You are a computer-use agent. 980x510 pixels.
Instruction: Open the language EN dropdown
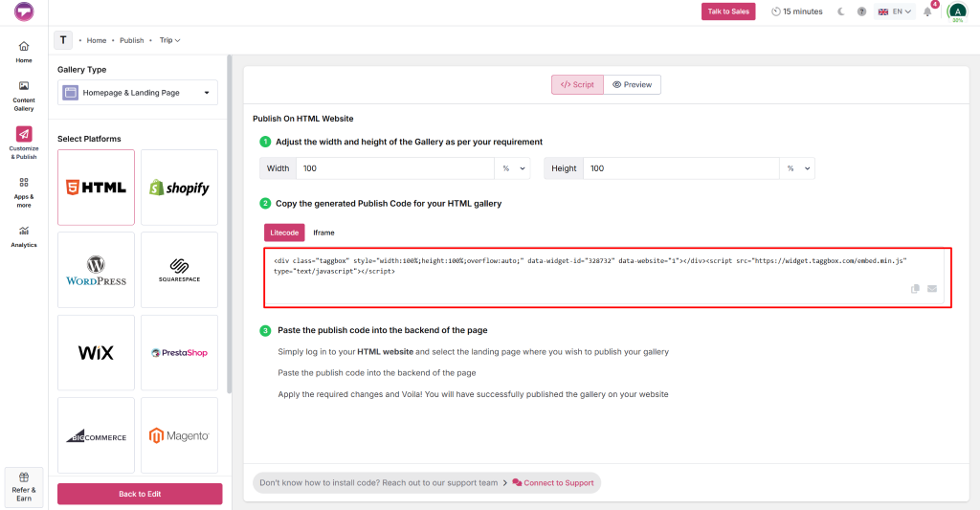895,11
